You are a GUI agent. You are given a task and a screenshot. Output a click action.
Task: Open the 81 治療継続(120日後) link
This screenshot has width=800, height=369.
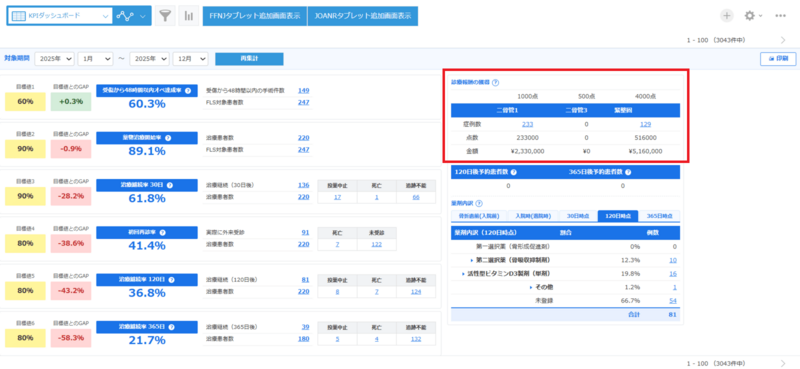tap(305, 280)
